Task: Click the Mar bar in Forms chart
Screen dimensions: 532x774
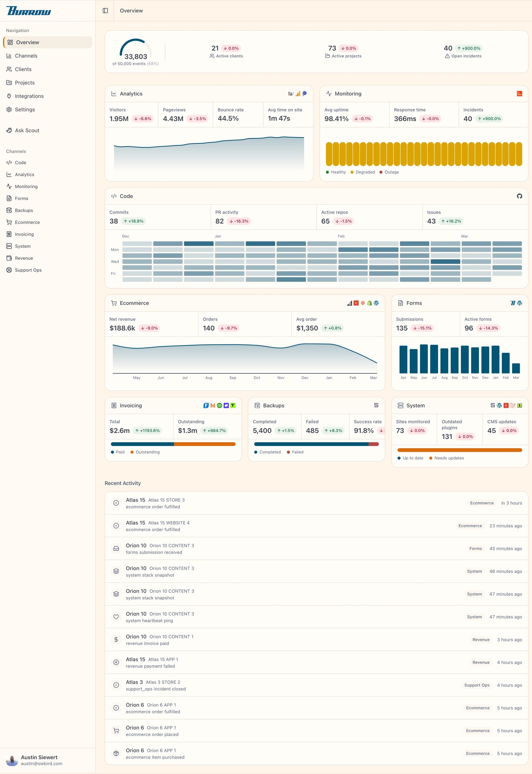Action: [516, 368]
